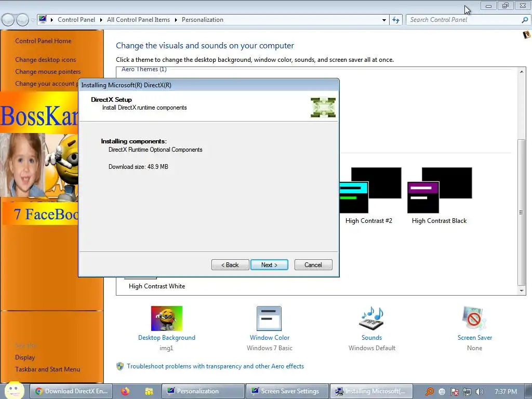Image resolution: width=532 pixels, height=399 pixels.
Task: Click Personalization in the breadcrumb
Action: (x=203, y=20)
